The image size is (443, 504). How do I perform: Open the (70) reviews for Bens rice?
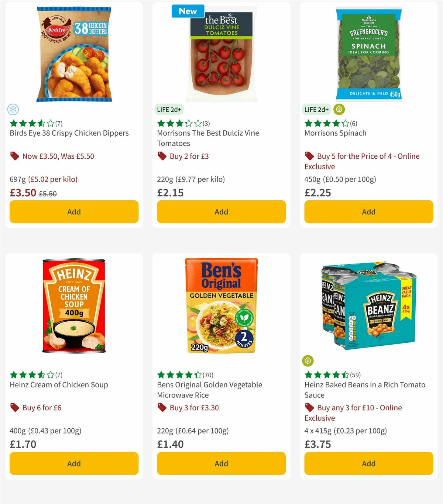point(208,374)
